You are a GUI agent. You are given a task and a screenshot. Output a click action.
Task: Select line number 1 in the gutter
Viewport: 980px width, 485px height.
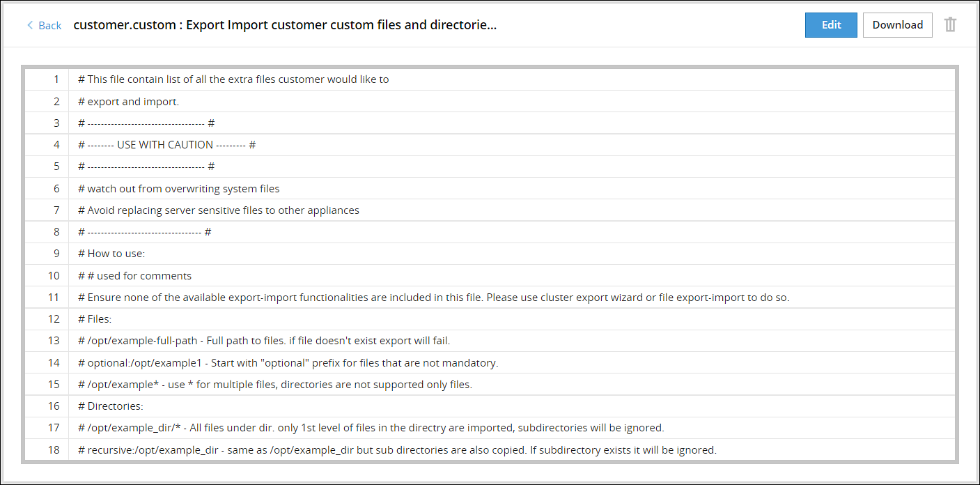point(56,79)
